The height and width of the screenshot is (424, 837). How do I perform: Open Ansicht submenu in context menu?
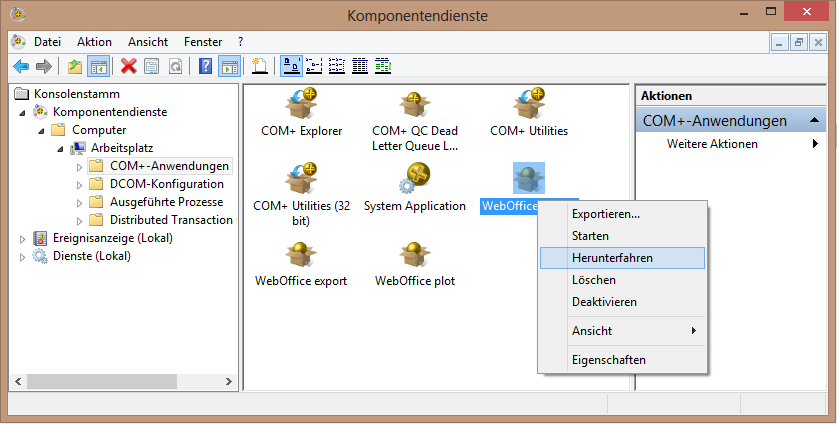[x=622, y=331]
